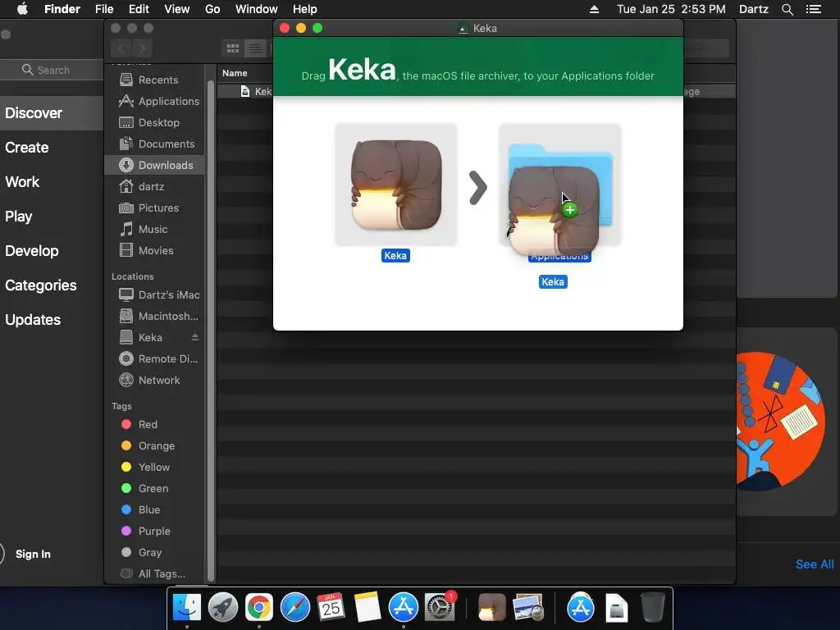Switch Finder to list view
Viewport: 840px width, 630px height.
pyautogui.click(x=256, y=48)
